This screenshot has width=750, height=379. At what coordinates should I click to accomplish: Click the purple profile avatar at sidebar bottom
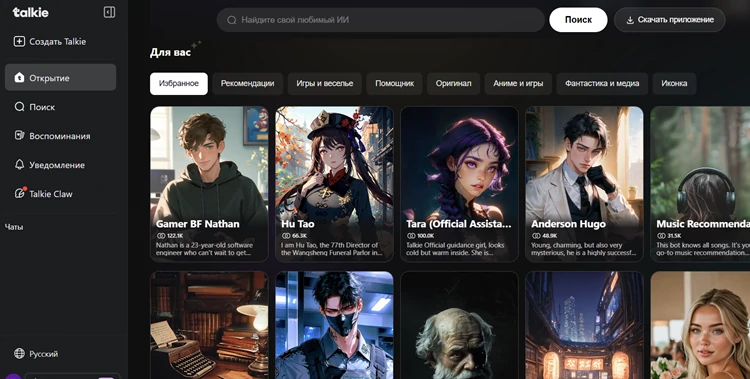[13, 376]
